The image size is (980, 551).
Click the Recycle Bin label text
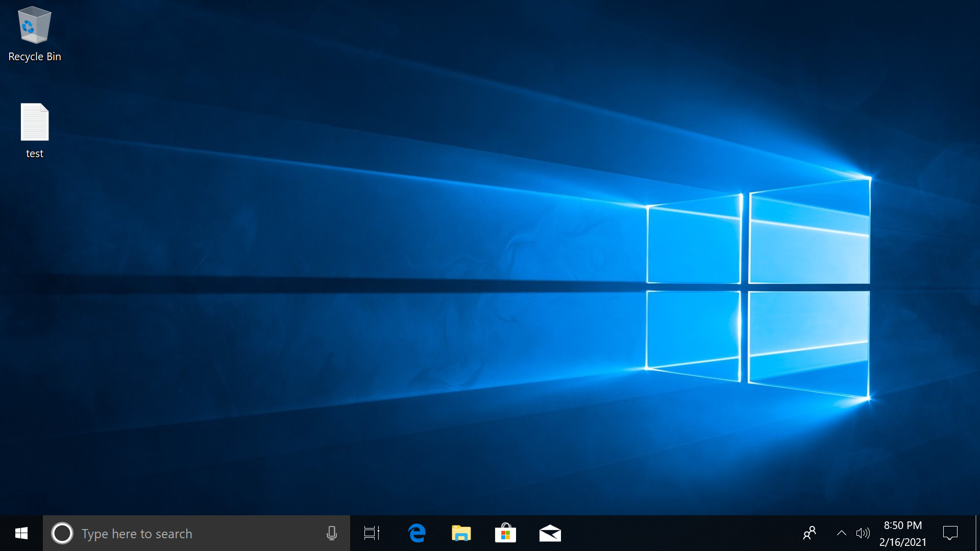tap(35, 57)
